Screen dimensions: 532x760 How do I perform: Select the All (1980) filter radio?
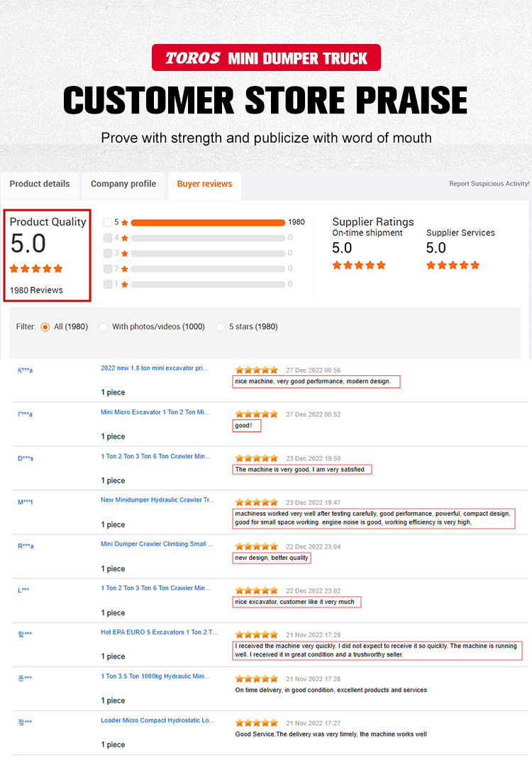pos(45,327)
